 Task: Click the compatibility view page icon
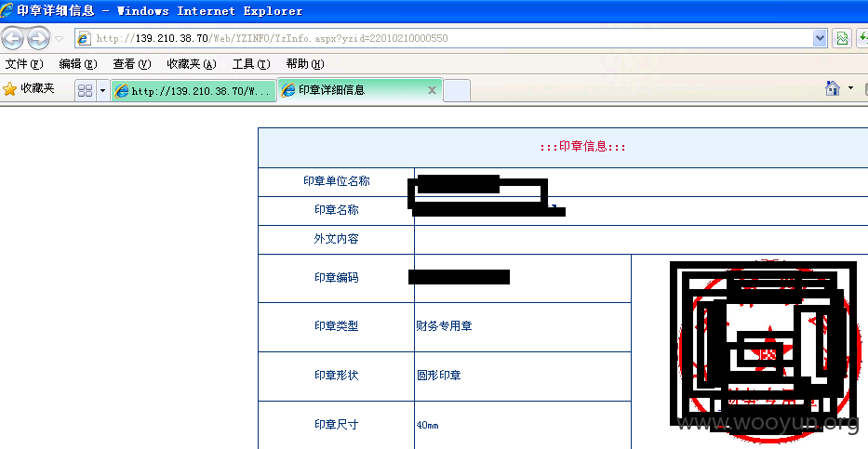842,38
